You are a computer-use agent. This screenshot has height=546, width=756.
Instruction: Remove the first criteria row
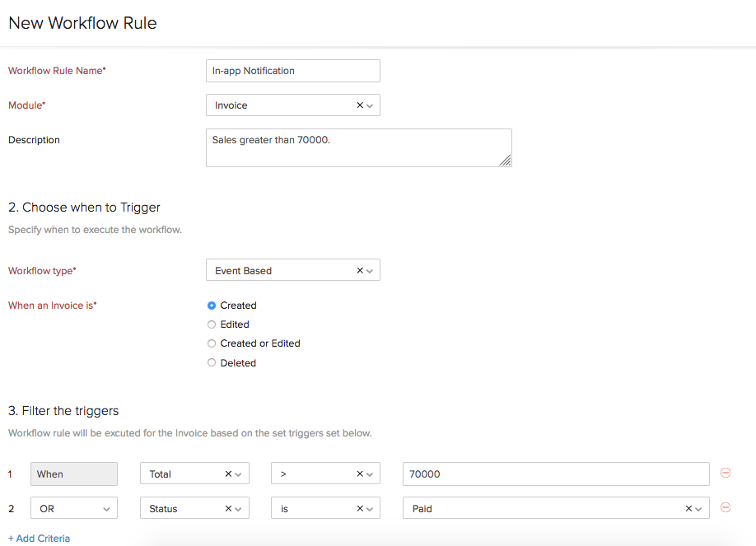coord(726,473)
